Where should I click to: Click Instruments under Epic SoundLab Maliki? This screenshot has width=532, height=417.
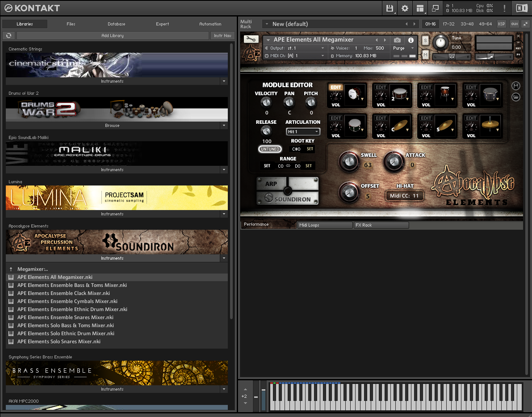pos(113,169)
